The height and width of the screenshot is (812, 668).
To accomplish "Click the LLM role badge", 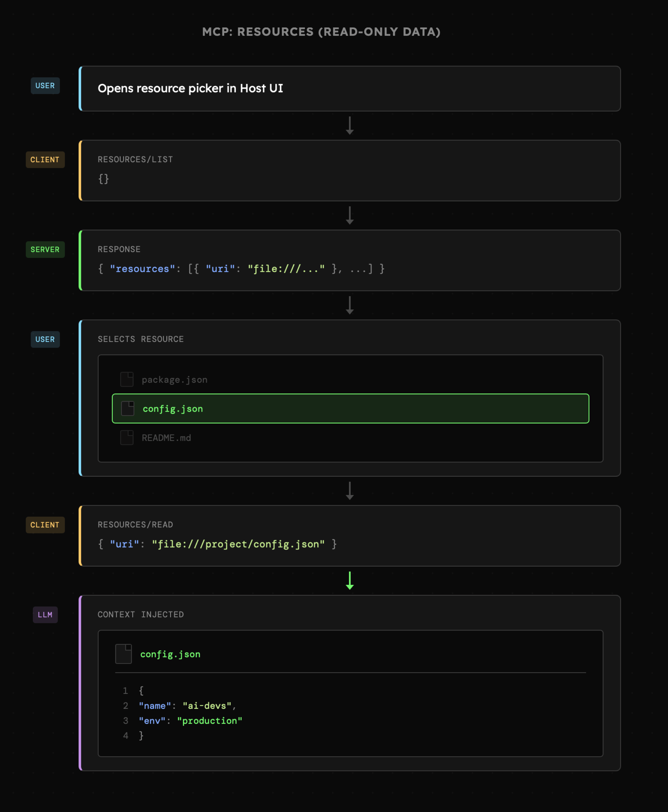I will click(x=45, y=615).
